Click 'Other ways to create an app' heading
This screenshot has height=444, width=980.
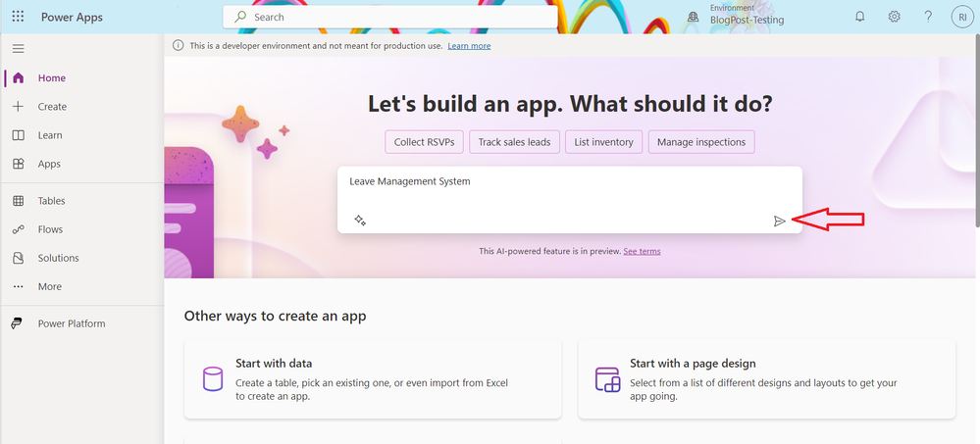(275, 316)
